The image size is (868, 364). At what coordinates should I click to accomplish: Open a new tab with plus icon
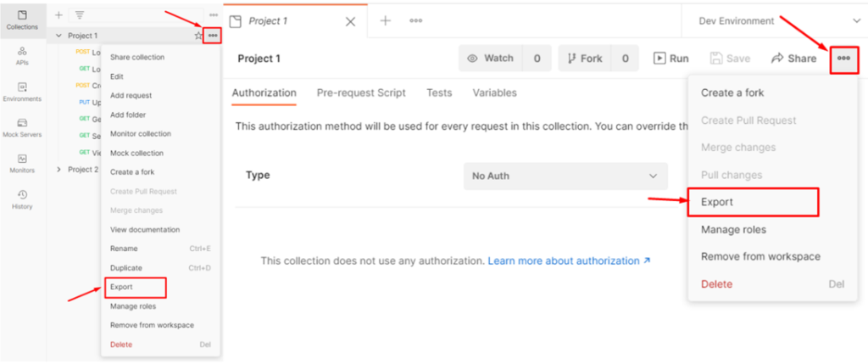(x=385, y=20)
